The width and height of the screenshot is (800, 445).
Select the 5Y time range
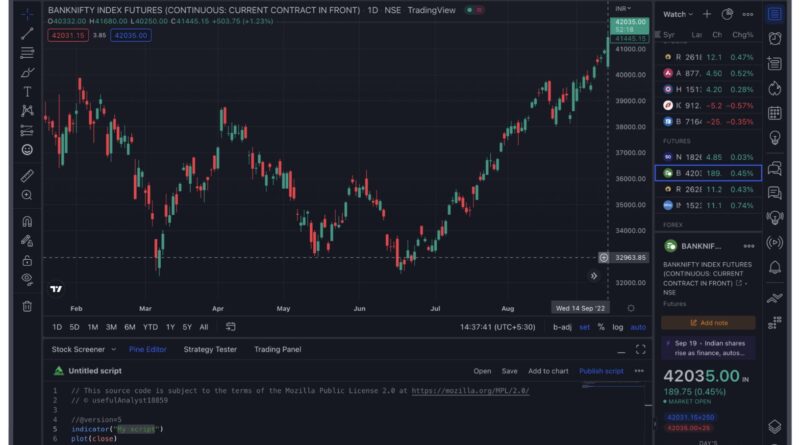click(187, 327)
